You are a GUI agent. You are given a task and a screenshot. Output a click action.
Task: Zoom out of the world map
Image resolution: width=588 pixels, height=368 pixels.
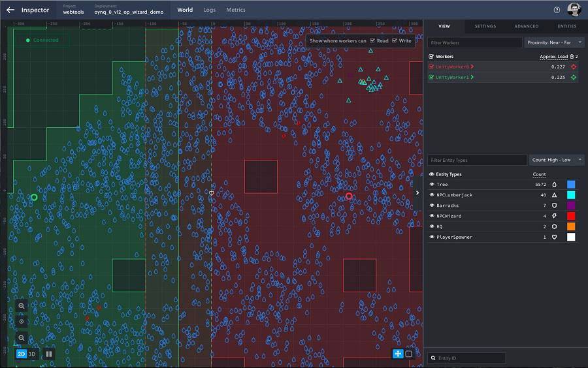(x=22, y=338)
